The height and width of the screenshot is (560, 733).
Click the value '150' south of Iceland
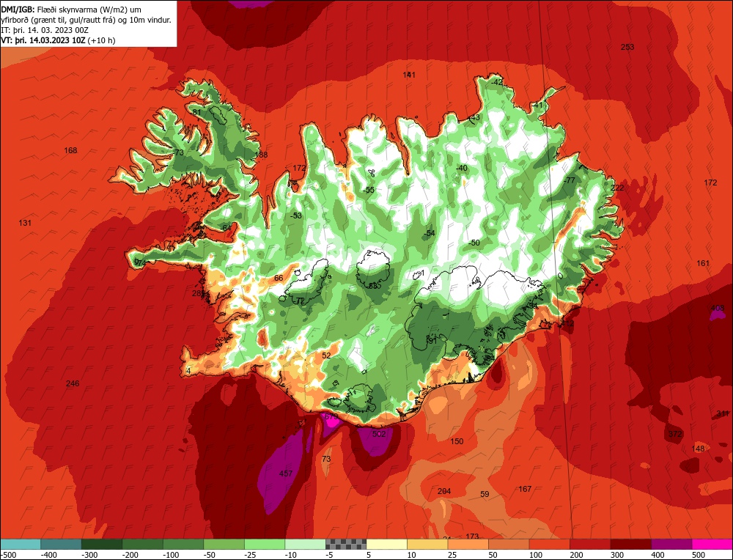(457, 441)
